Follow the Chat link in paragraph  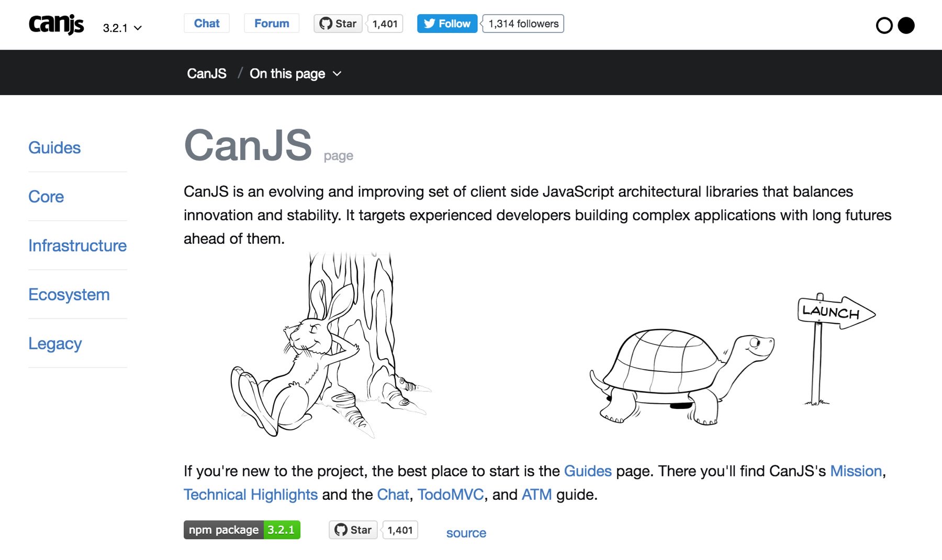tap(393, 495)
